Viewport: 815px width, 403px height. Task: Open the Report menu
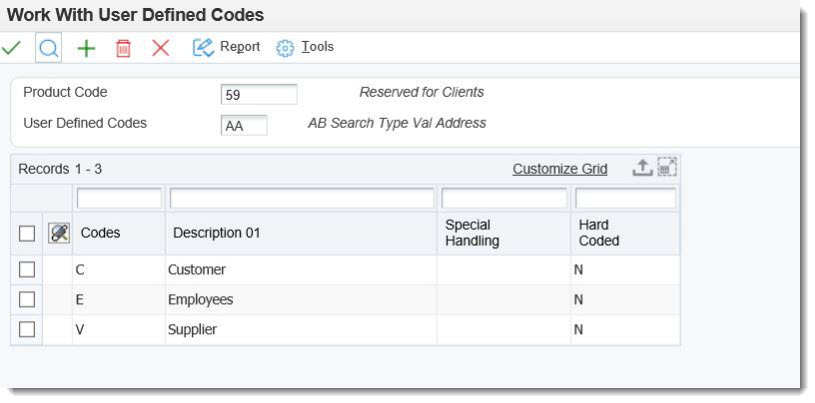(227, 47)
